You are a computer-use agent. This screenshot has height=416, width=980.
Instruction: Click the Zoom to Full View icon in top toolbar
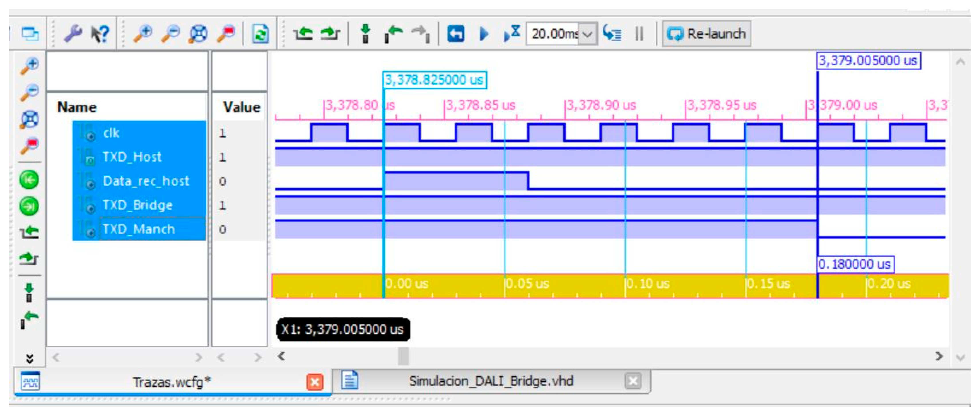tap(198, 34)
